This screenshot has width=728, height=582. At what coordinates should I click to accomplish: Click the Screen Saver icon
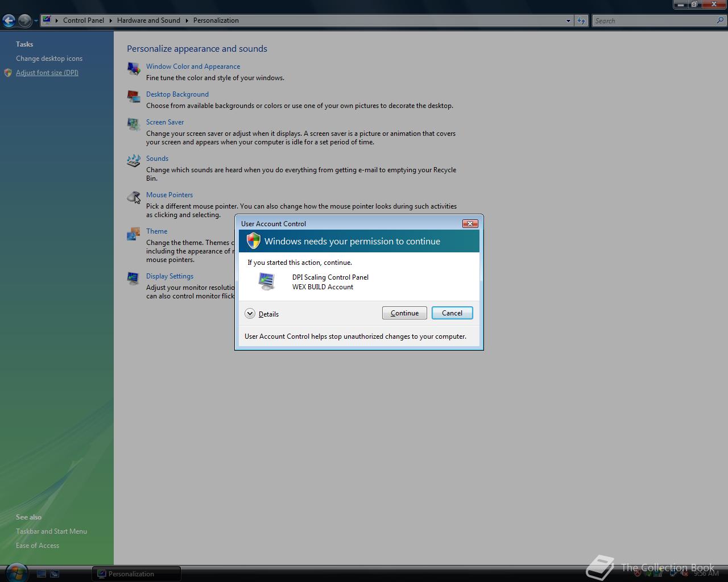[134, 124]
